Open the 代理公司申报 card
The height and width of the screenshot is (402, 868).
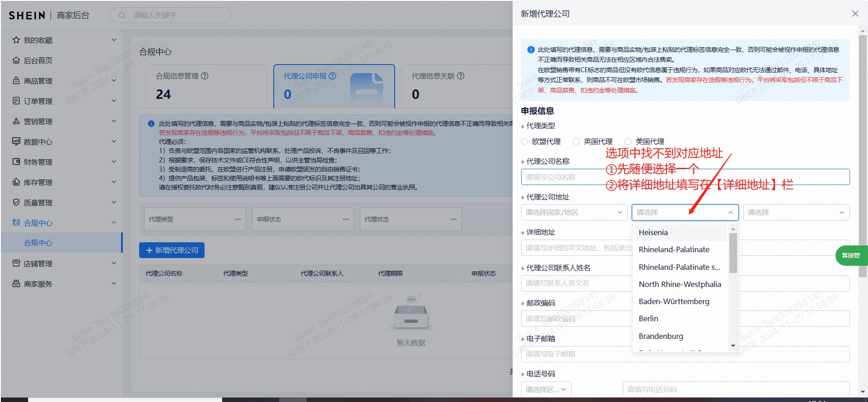334,86
